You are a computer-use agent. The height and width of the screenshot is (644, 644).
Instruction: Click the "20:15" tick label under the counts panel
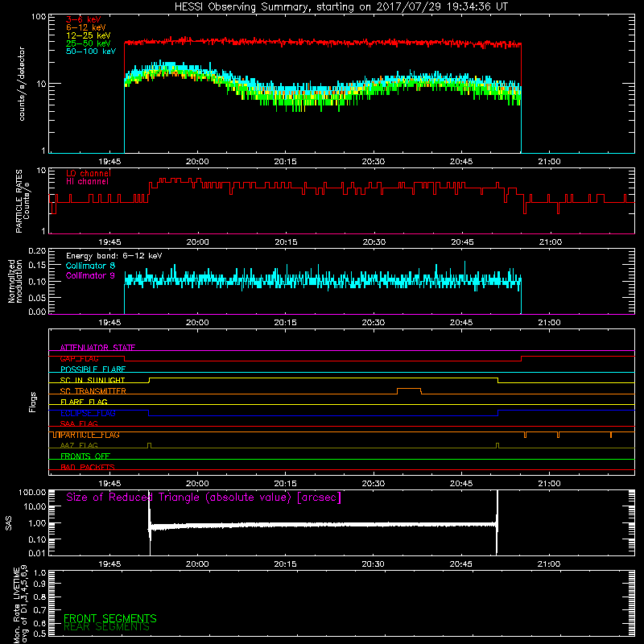[285, 162]
